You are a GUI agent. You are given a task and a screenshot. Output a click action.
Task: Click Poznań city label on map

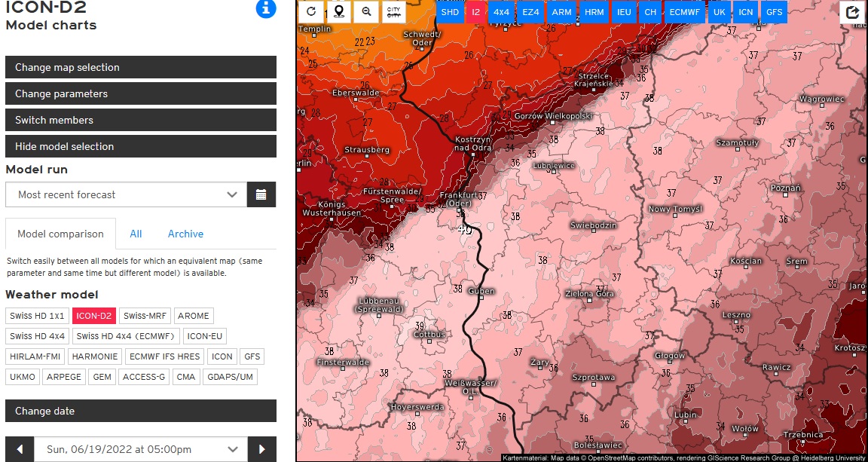click(785, 188)
